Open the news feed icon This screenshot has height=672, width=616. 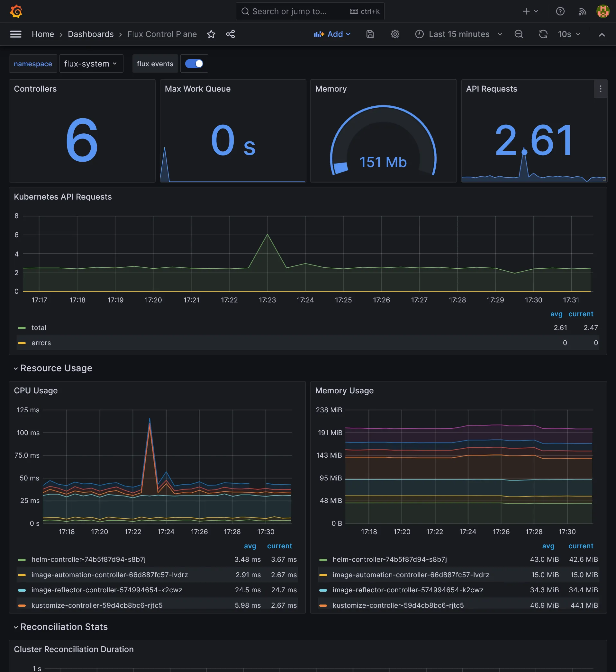click(582, 11)
